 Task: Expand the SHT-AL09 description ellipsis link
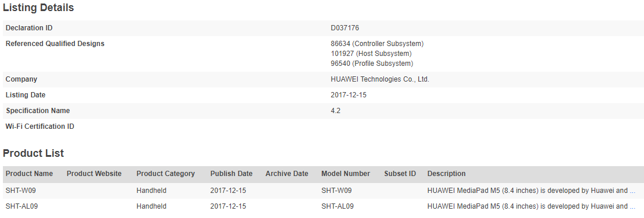click(x=632, y=206)
